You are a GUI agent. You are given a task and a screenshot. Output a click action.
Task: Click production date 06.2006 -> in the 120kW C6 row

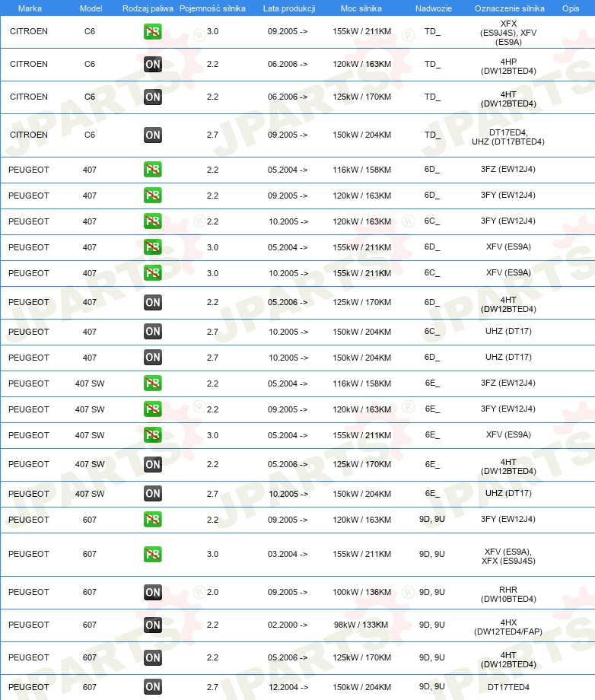point(288,64)
